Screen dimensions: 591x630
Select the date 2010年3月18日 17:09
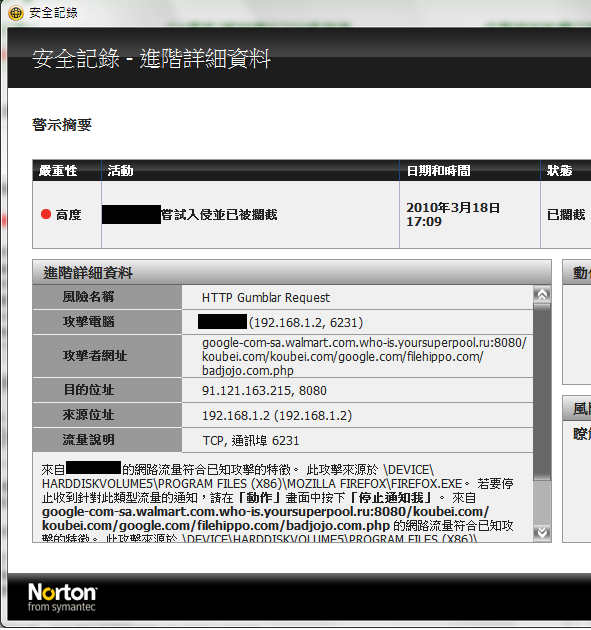pos(452,215)
